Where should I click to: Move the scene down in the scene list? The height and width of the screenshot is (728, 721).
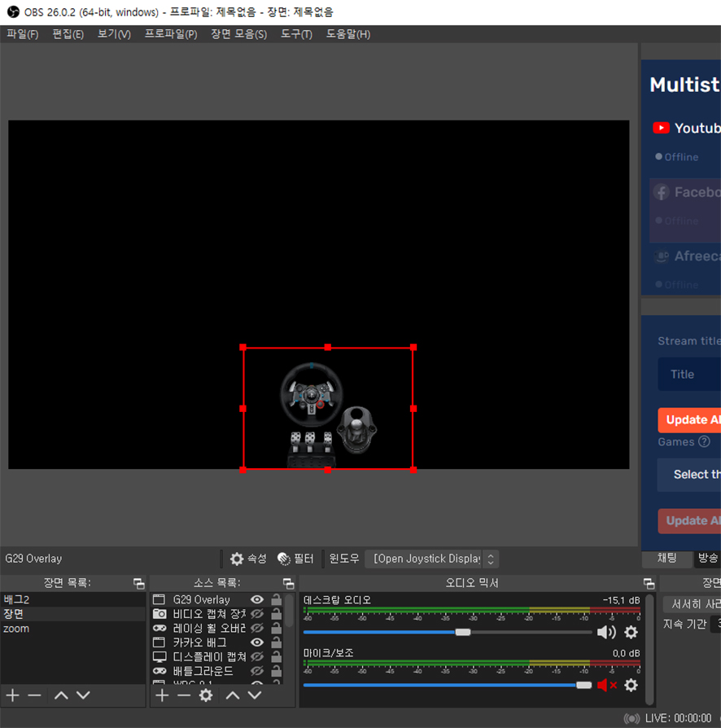point(83,695)
